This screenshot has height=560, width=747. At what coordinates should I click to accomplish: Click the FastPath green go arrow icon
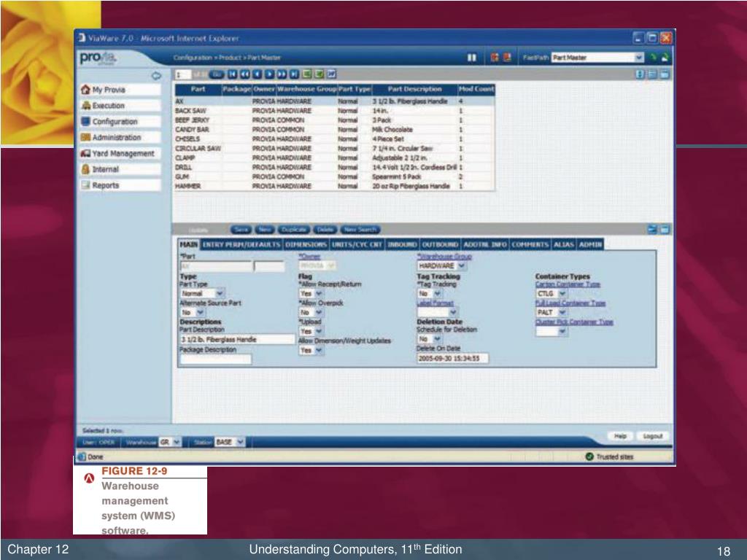click(x=653, y=58)
